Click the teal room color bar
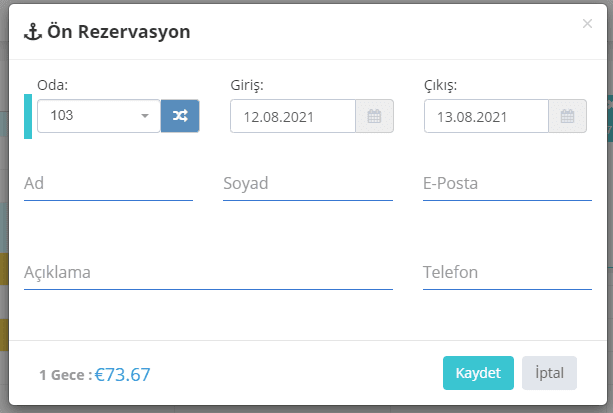613x413 pixels. pyautogui.click(x=28, y=116)
